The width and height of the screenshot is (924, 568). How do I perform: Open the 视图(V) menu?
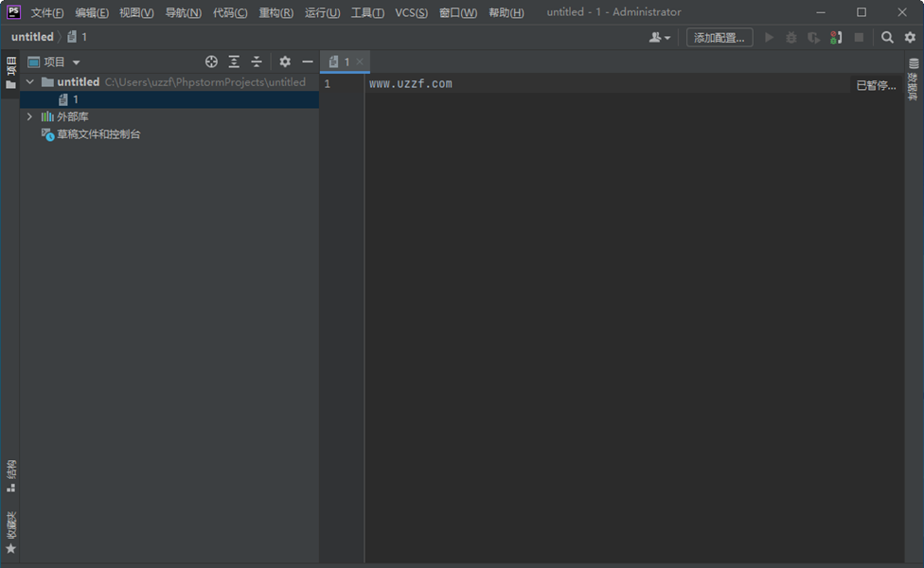pos(136,12)
